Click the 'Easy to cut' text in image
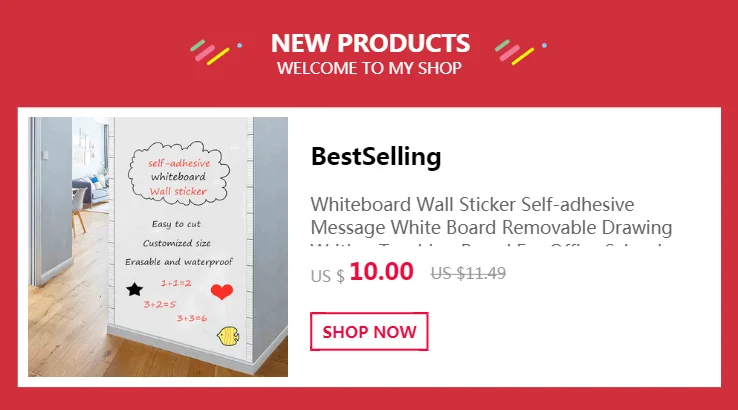This screenshot has height=410, width=738. pyautogui.click(x=176, y=224)
